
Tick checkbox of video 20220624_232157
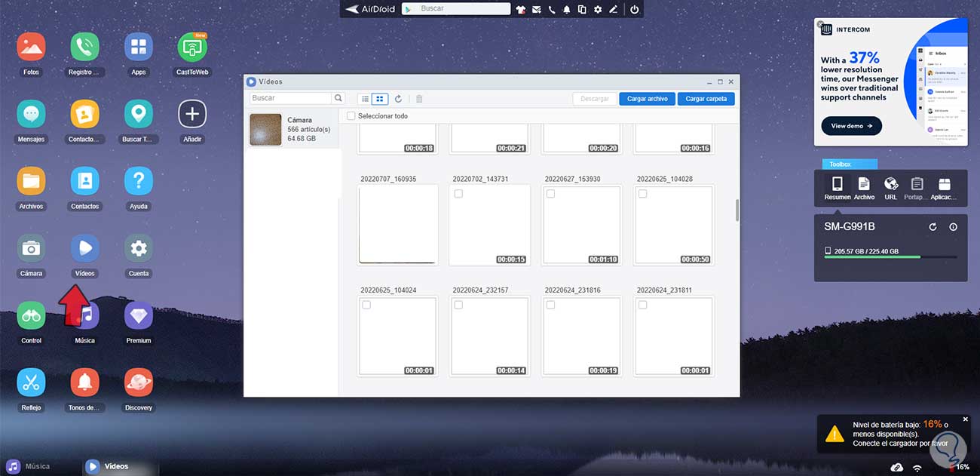point(458,305)
